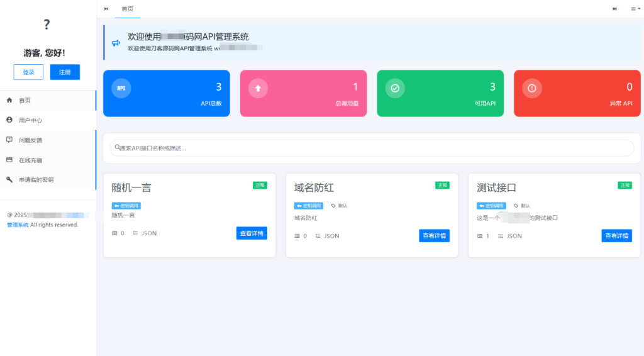Click JSON list icon on 域名防红 card
The width and height of the screenshot is (644, 356).
point(318,236)
